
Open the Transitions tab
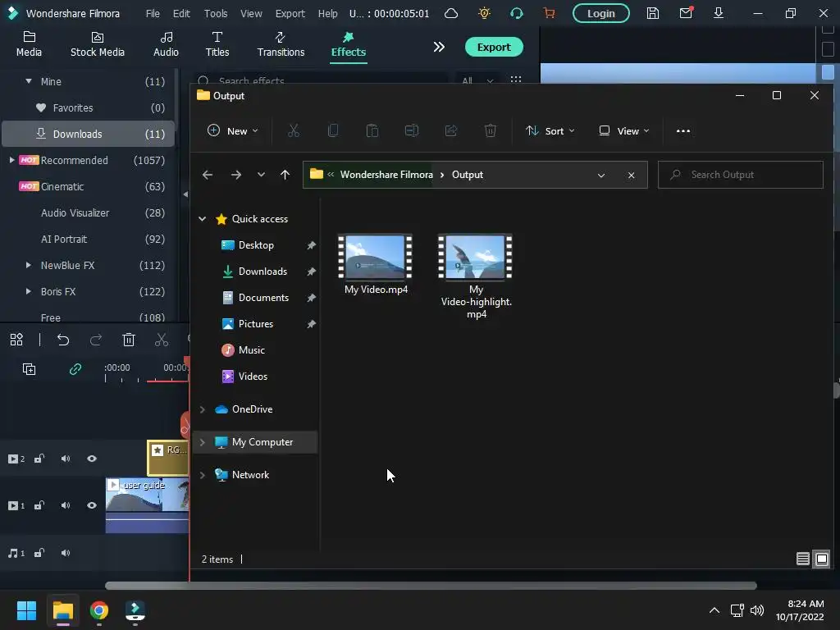click(x=281, y=44)
